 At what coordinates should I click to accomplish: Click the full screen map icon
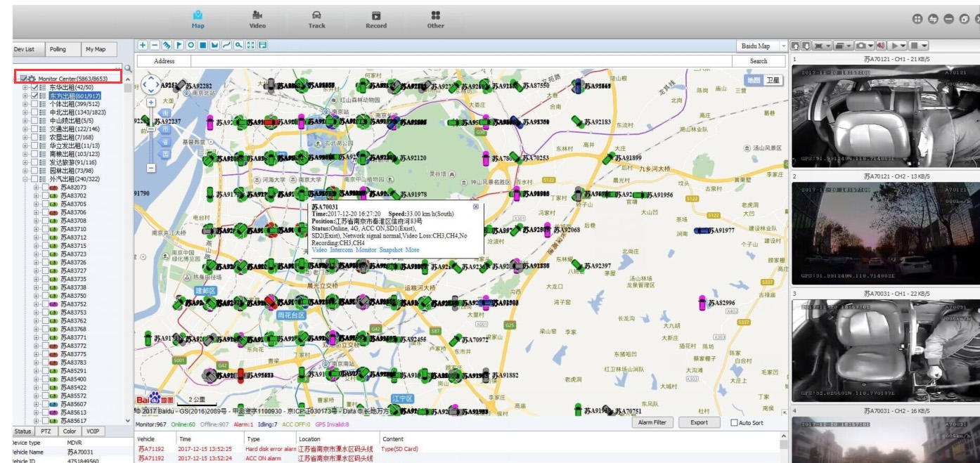point(251,45)
